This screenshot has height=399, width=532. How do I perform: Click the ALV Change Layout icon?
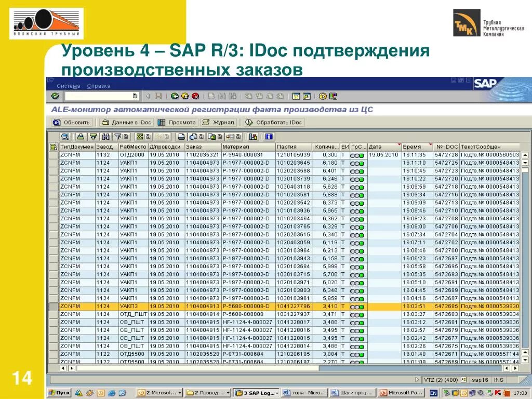pos(230,137)
